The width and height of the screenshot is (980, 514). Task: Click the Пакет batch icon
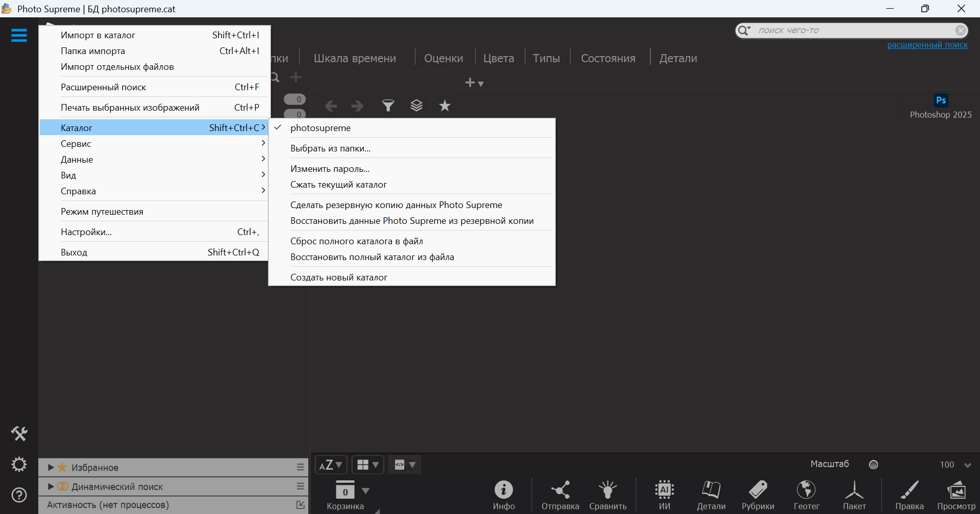[854, 490]
